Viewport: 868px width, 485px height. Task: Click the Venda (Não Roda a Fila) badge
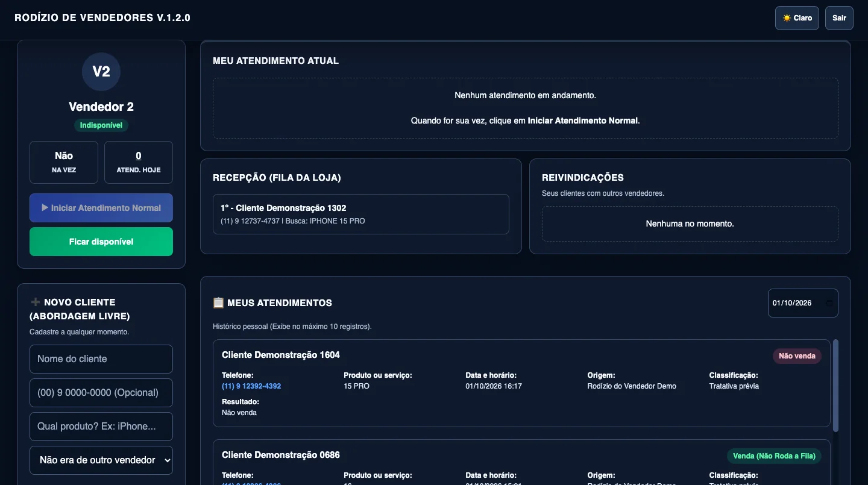[x=774, y=456]
